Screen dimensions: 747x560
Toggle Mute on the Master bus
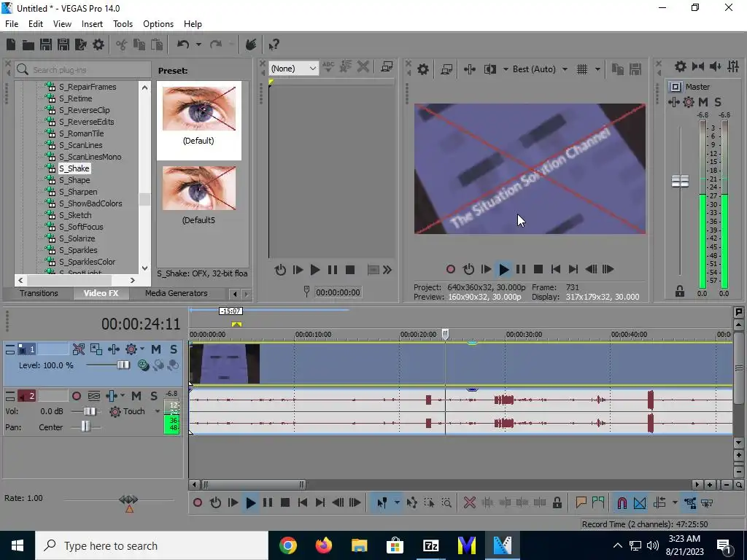703,102
